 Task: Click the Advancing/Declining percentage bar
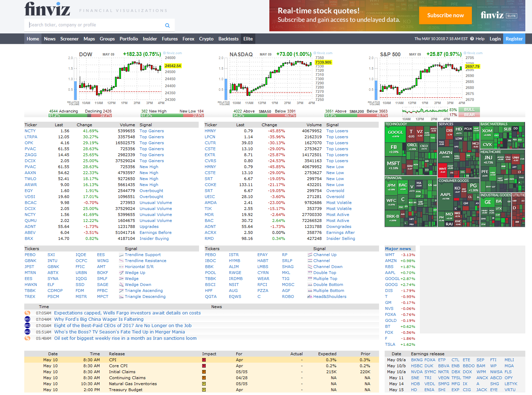pos(80,115)
